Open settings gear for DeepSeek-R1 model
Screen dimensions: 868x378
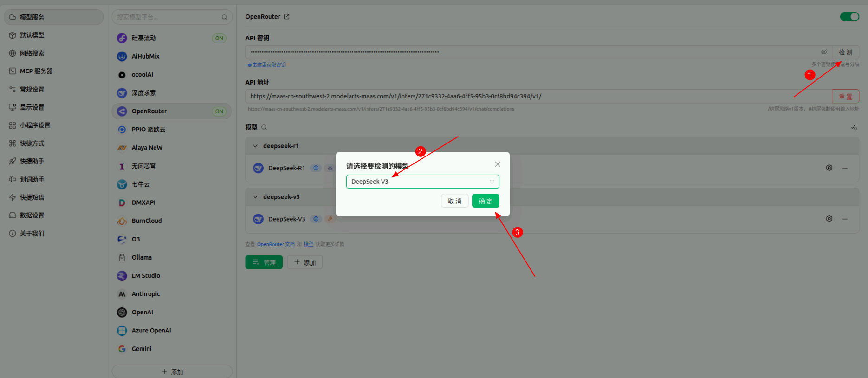click(x=829, y=168)
